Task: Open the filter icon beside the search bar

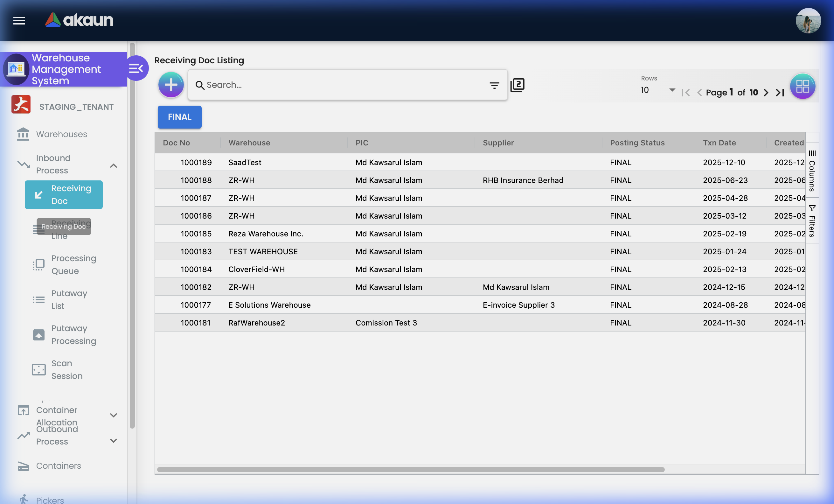Action: click(495, 85)
